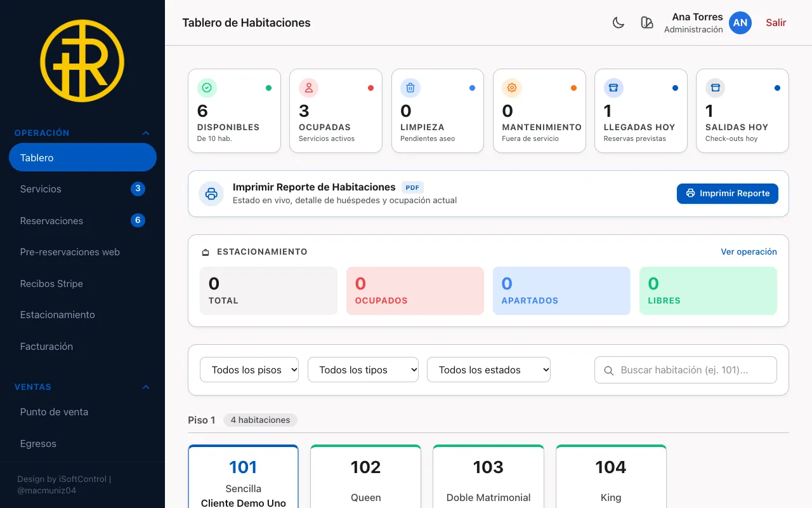Screen dimensions: 812x508
Task: Click the icon on Llegadas Hoy card
Action: (613, 88)
